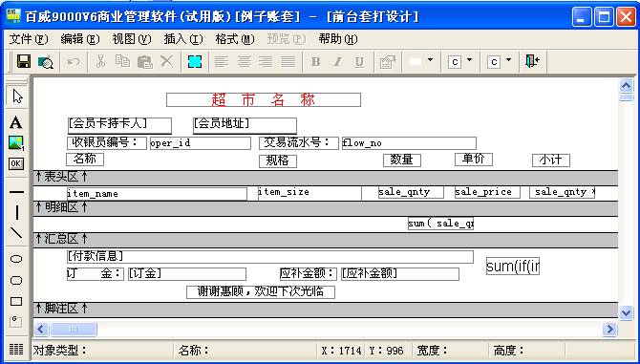The image size is (640, 364).
Task: Apply justified text alignment
Action: pos(288,61)
